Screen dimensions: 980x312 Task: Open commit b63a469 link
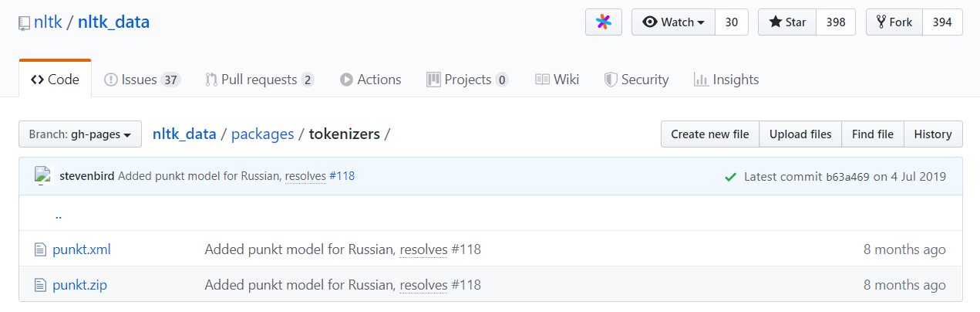point(847,177)
